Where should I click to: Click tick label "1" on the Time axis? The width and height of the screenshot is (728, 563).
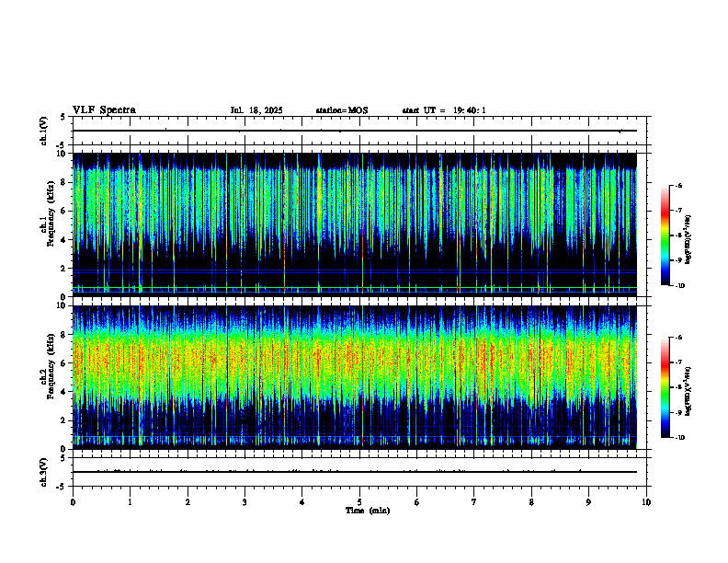pyautogui.click(x=130, y=502)
